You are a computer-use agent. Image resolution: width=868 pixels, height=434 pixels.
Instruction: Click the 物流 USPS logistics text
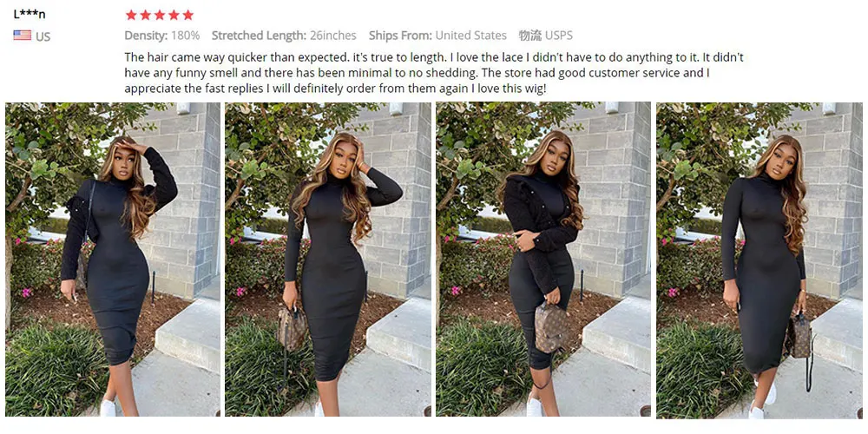point(545,36)
